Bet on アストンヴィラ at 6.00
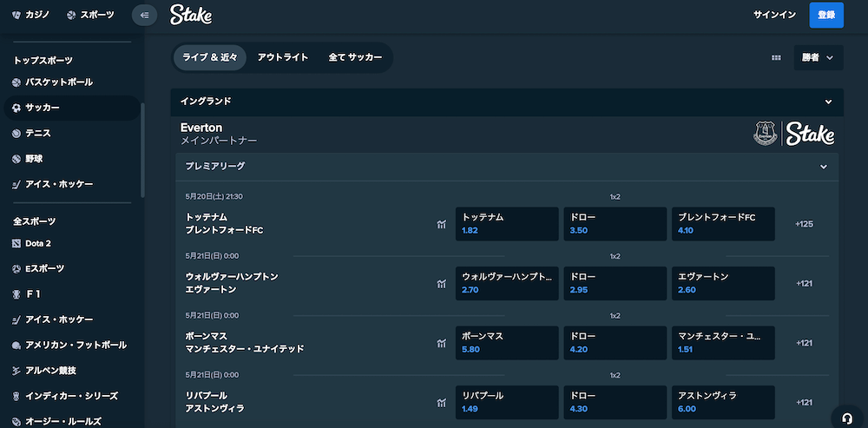This screenshot has width=868, height=428. [x=724, y=403]
